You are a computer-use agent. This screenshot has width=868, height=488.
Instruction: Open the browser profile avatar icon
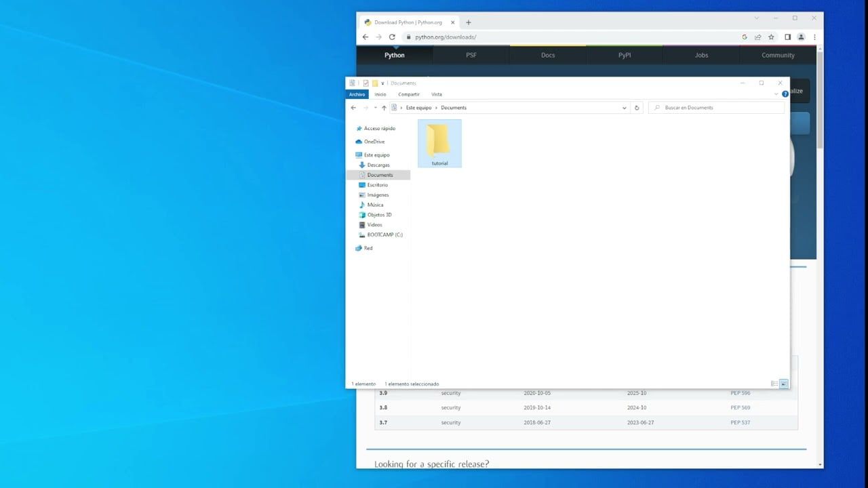[800, 37]
